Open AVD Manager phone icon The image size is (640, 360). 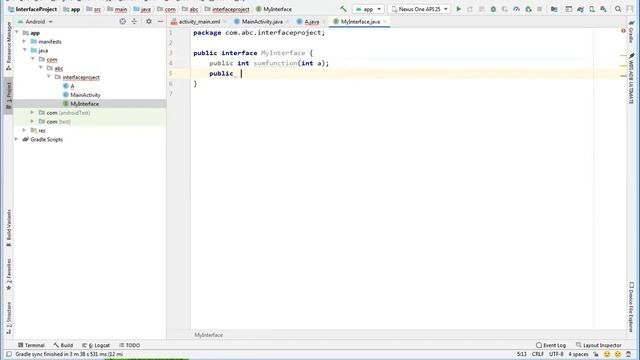point(592,9)
